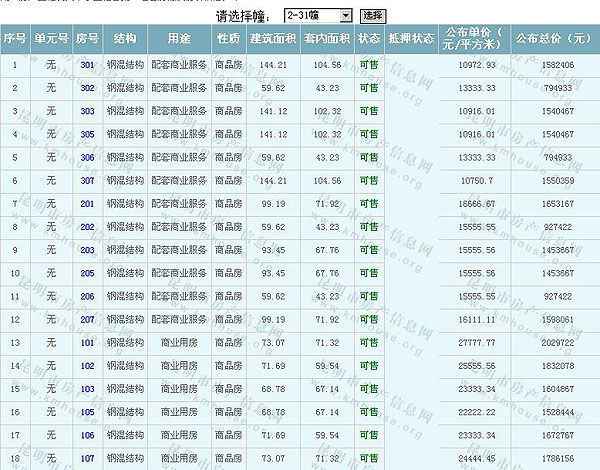The width and height of the screenshot is (600, 470).
Task: Select room 101 link
Action: [x=87, y=342]
